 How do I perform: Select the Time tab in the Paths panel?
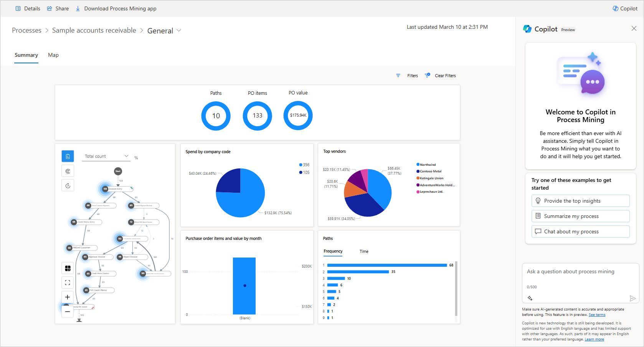tap(364, 251)
